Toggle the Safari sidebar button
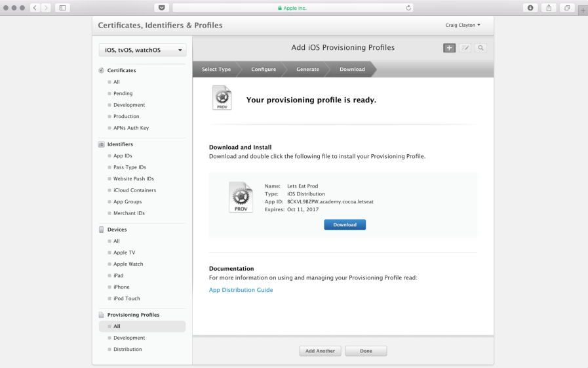This screenshot has height=368, width=588. (63, 7)
